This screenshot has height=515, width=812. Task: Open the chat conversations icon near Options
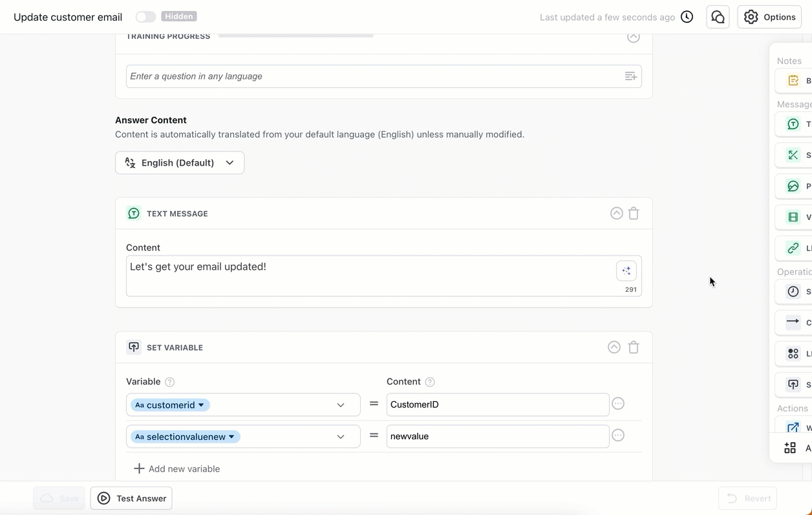point(718,17)
